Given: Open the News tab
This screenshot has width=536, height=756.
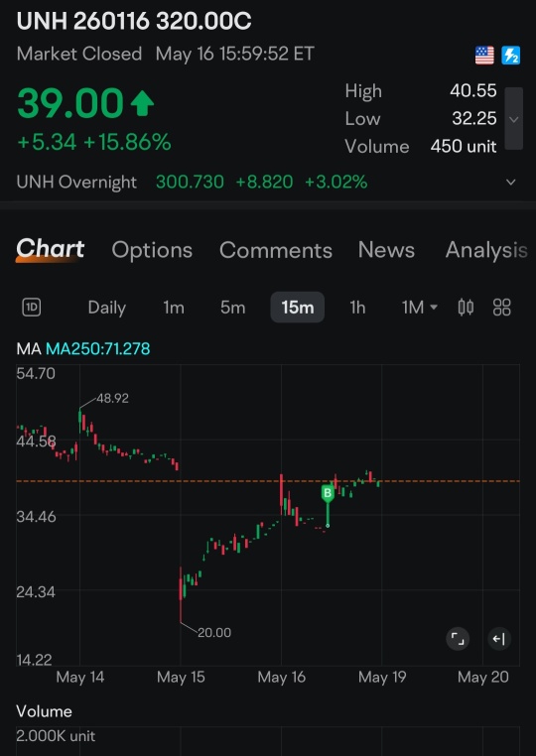Looking at the screenshot, I should click(x=386, y=250).
